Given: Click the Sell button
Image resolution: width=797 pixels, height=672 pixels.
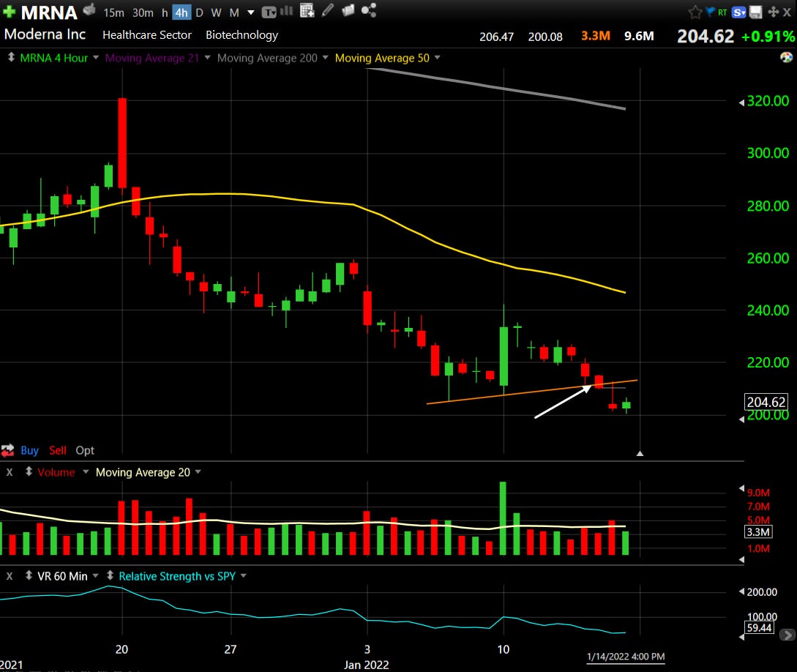Looking at the screenshot, I should point(57,450).
